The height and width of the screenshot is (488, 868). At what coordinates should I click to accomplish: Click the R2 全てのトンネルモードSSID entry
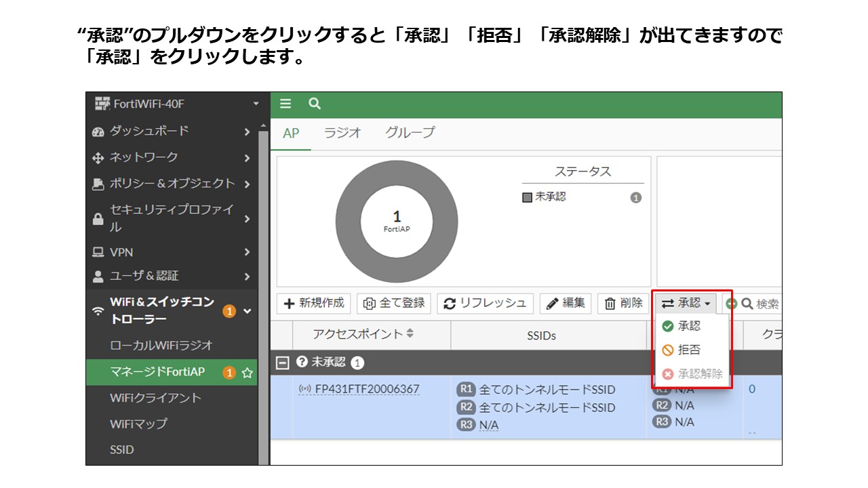point(537,407)
